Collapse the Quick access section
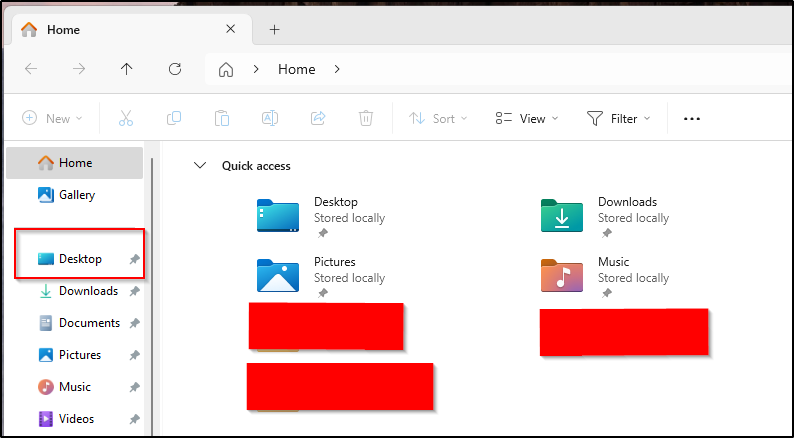The width and height of the screenshot is (794, 438). click(201, 166)
